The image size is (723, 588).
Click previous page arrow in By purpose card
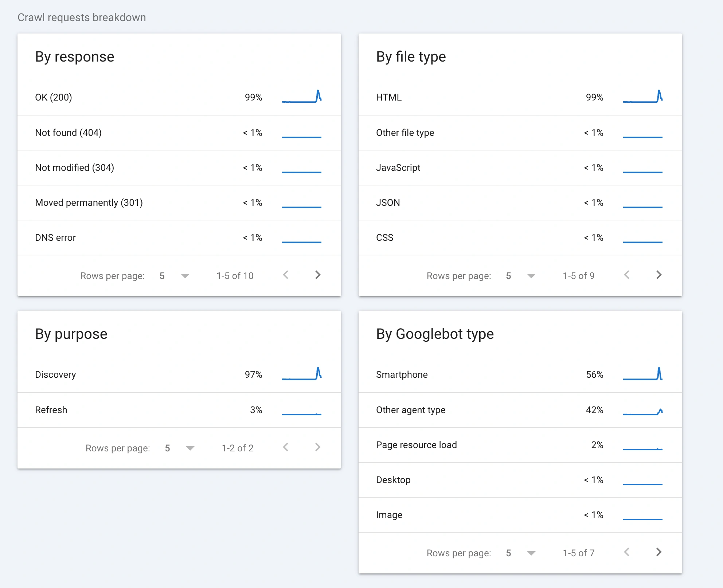pyautogui.click(x=286, y=448)
